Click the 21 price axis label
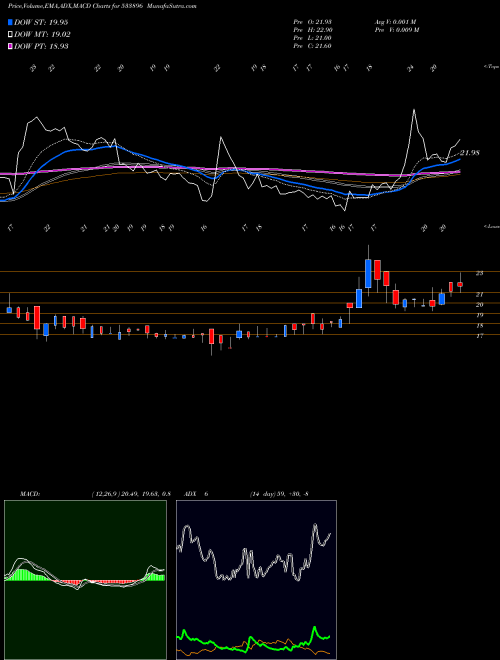Image resolution: width=500 pixels, height=660 pixels. pyautogui.click(x=479, y=294)
